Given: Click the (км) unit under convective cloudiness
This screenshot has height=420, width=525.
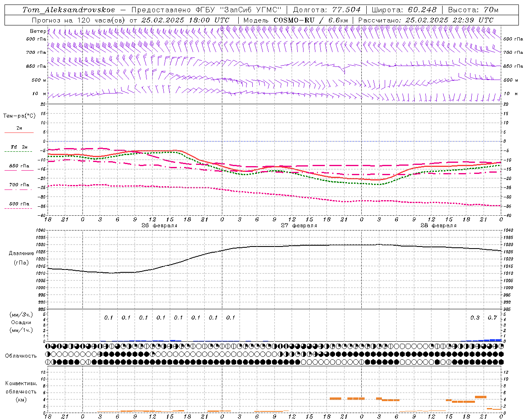Looking at the screenshot, I should (x=21, y=399).
